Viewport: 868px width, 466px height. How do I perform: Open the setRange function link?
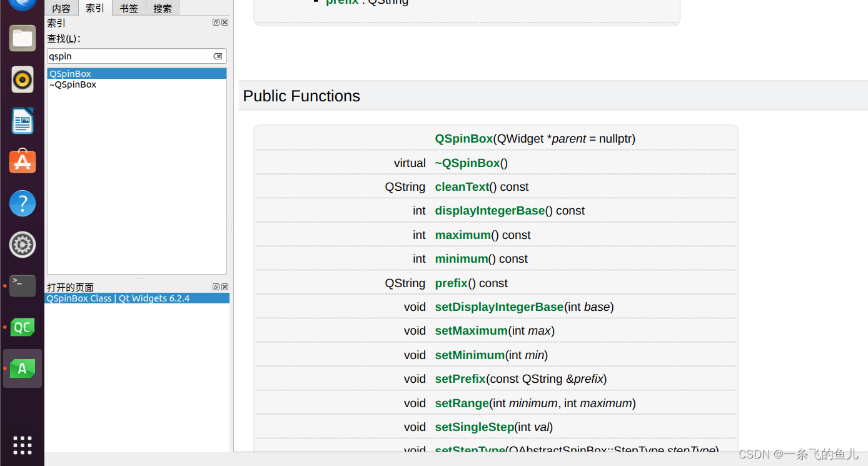click(462, 403)
